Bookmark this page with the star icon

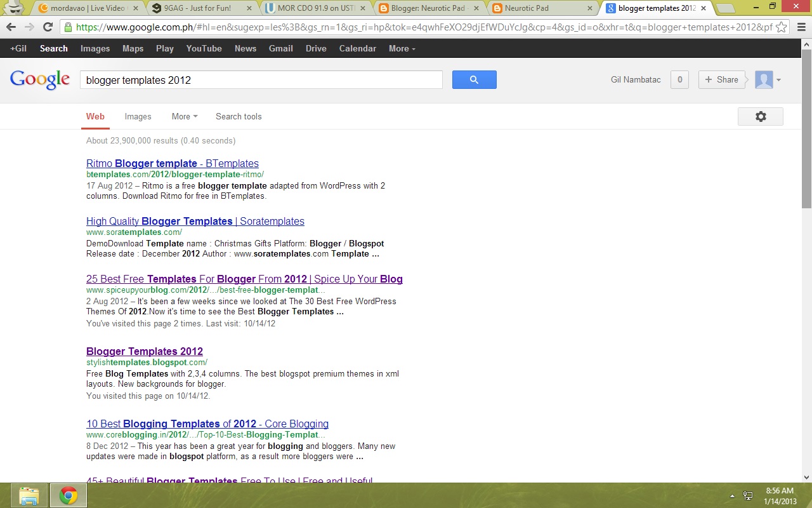782,27
